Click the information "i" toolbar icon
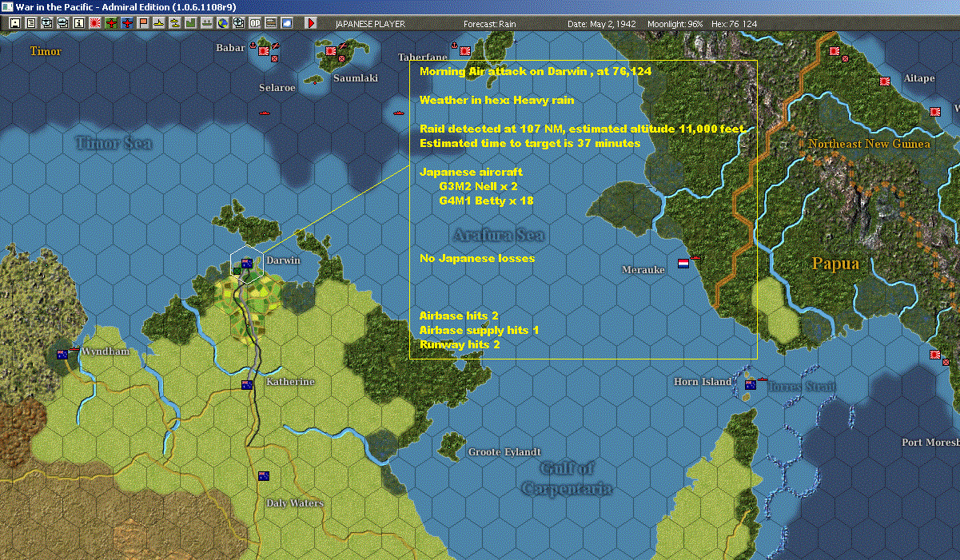 click(x=78, y=23)
